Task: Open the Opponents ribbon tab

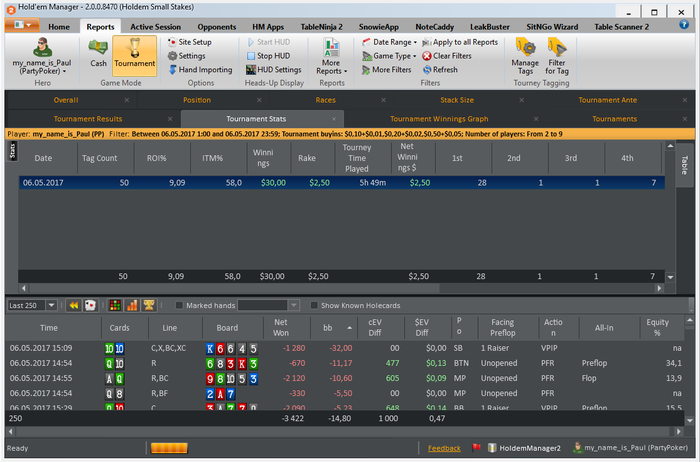Action: click(217, 27)
